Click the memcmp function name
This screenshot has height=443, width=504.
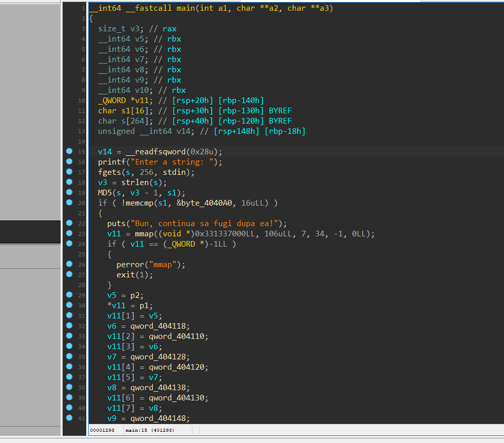coord(140,203)
